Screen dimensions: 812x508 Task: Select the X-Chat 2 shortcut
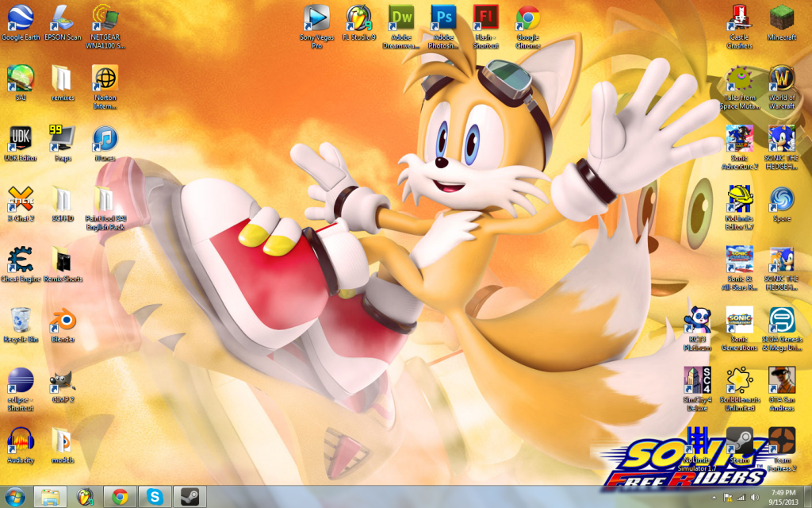click(21, 204)
